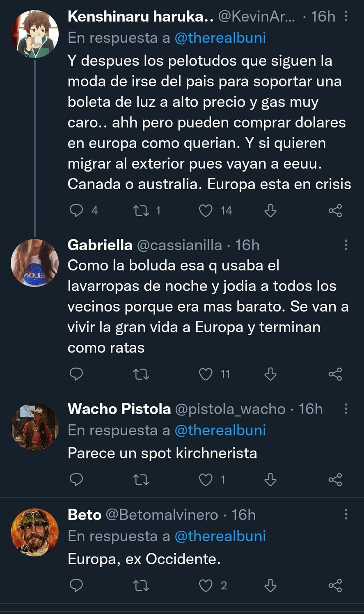Downvote Beto's tweet
This screenshot has height=614, width=364.
270,586
